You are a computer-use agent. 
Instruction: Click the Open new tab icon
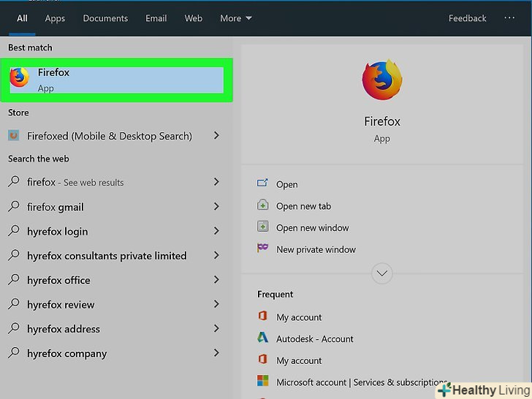click(263, 206)
